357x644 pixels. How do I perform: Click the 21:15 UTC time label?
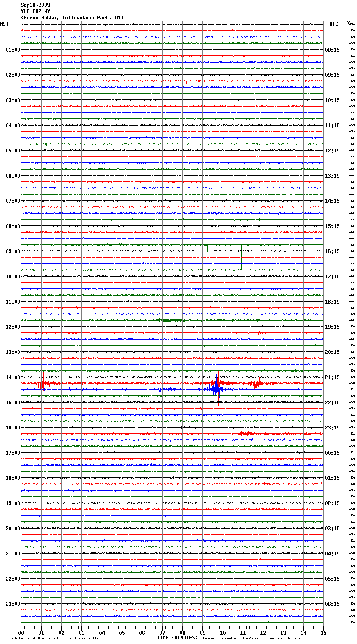332,377
